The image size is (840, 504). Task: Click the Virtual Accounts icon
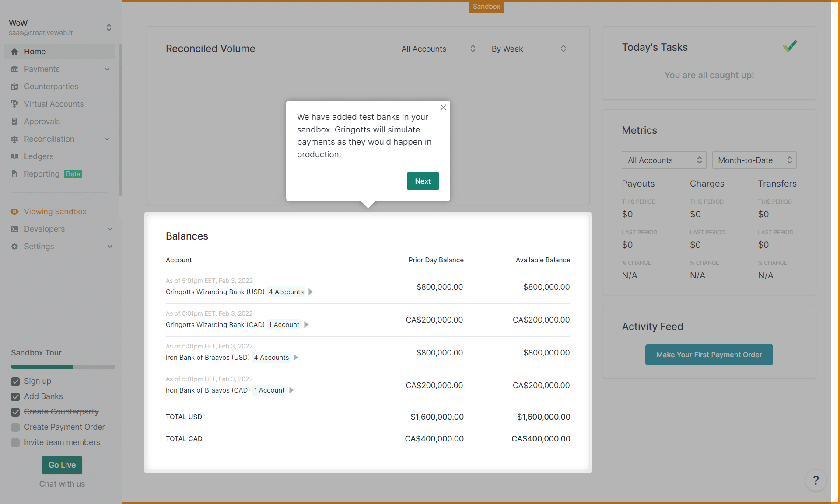(x=14, y=104)
